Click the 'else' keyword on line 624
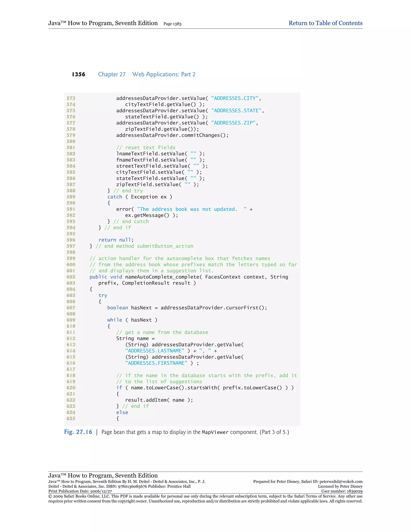This screenshot has height=532, width=411. pyautogui.click(x=122, y=412)
